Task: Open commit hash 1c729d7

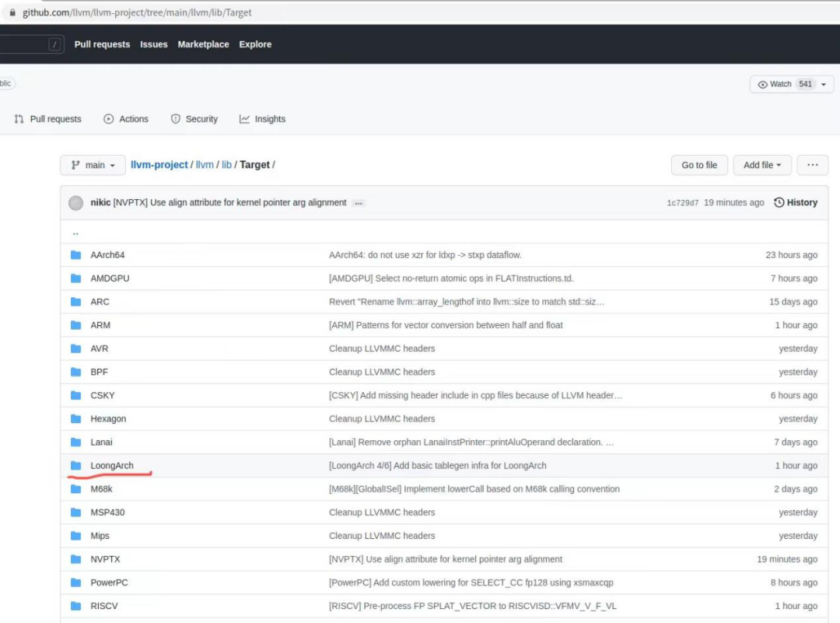Action: point(682,203)
